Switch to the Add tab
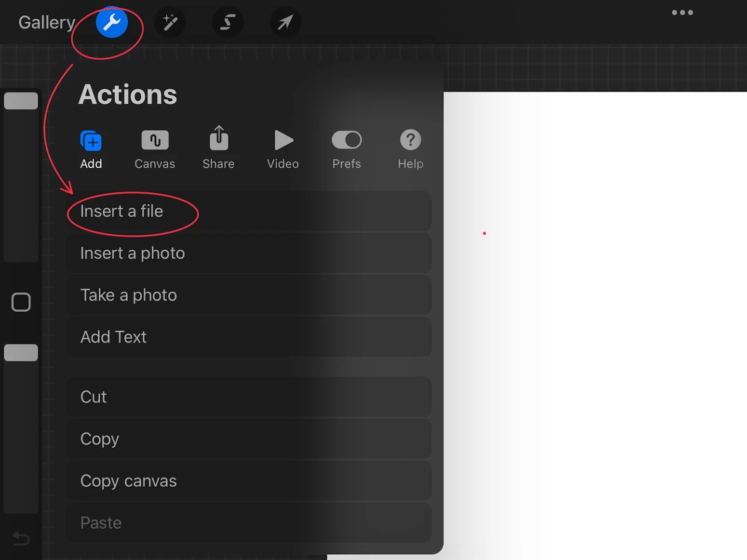747x560 pixels. pyautogui.click(x=91, y=149)
